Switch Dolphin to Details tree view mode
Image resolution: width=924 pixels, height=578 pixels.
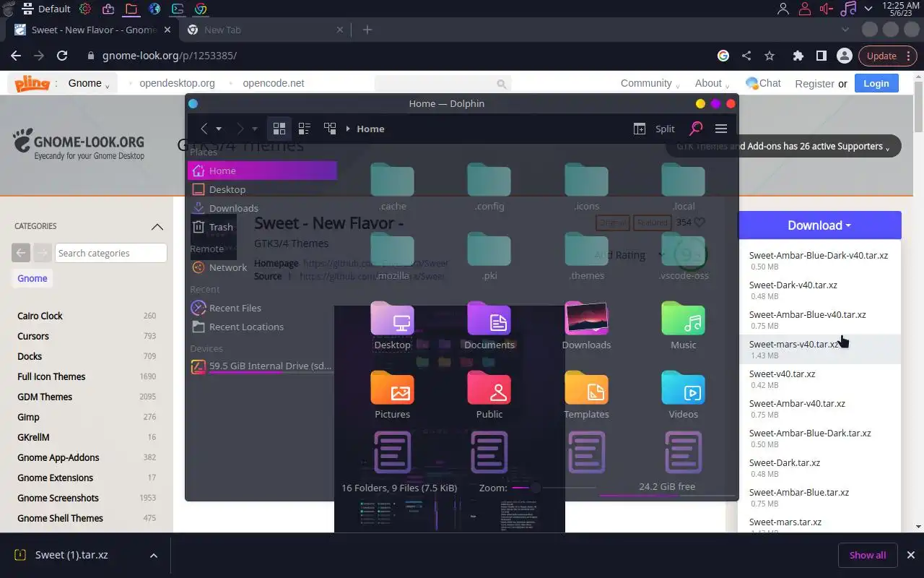[330, 129]
